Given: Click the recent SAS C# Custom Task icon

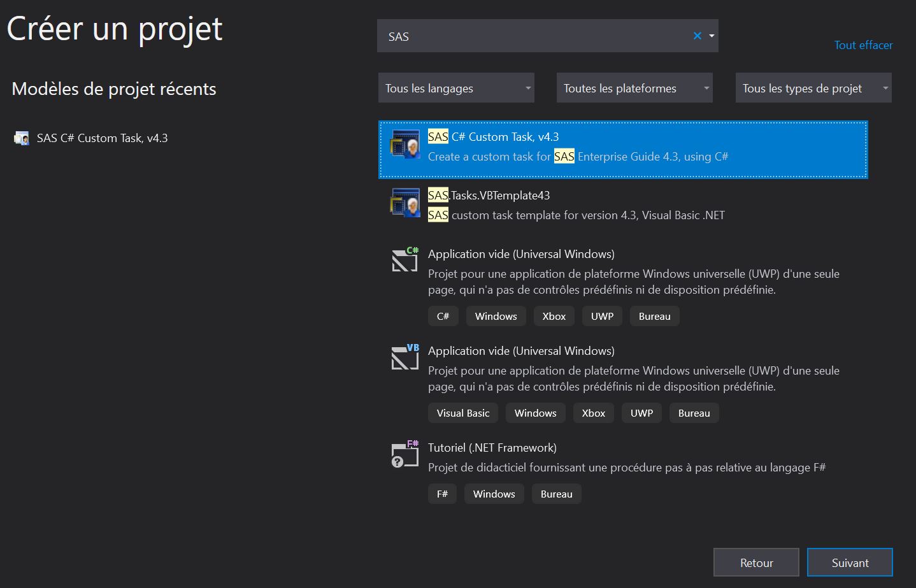Looking at the screenshot, I should click(22, 138).
